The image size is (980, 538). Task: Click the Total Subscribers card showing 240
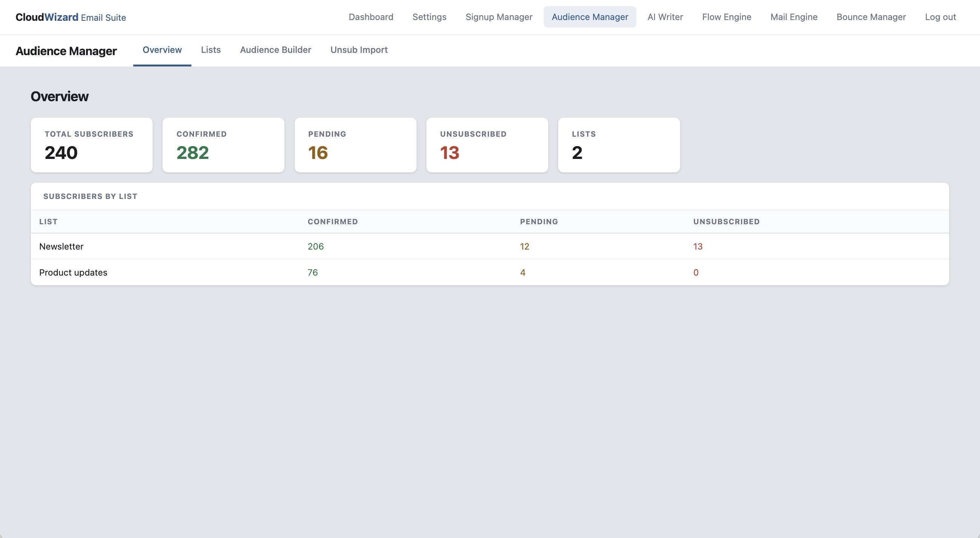(x=92, y=145)
